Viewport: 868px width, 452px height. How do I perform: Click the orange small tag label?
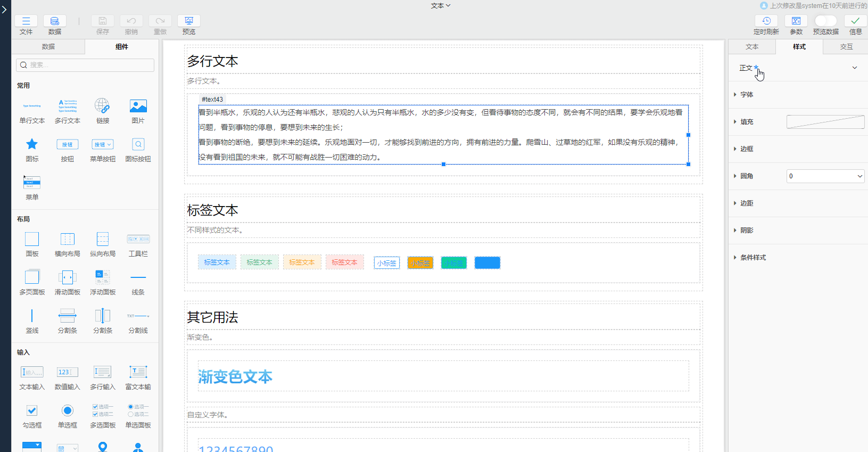coord(420,263)
